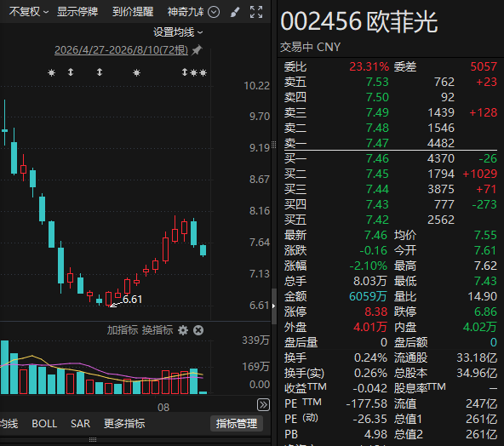Click the 08 month axis label

(163, 408)
